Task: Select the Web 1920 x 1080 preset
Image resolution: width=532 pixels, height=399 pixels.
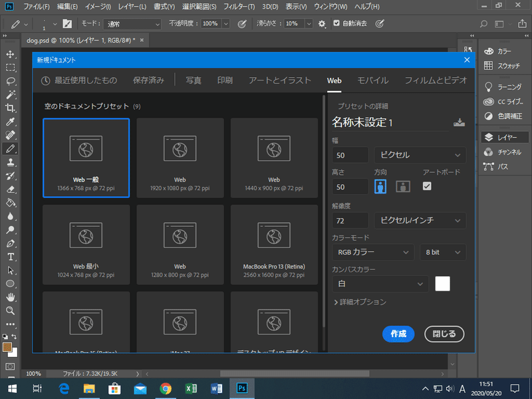Action: coord(180,158)
